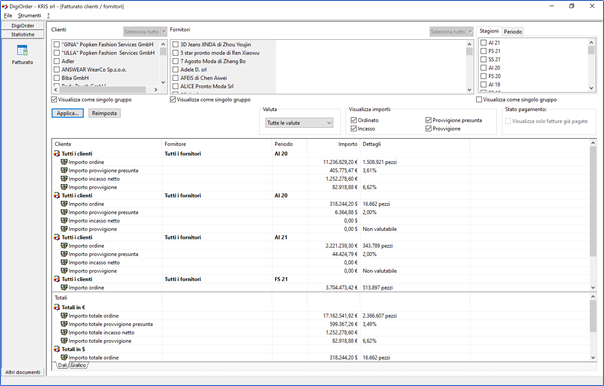The width and height of the screenshot is (604, 386).
Task: Switch to the Stagioni tab
Action: pos(489,31)
